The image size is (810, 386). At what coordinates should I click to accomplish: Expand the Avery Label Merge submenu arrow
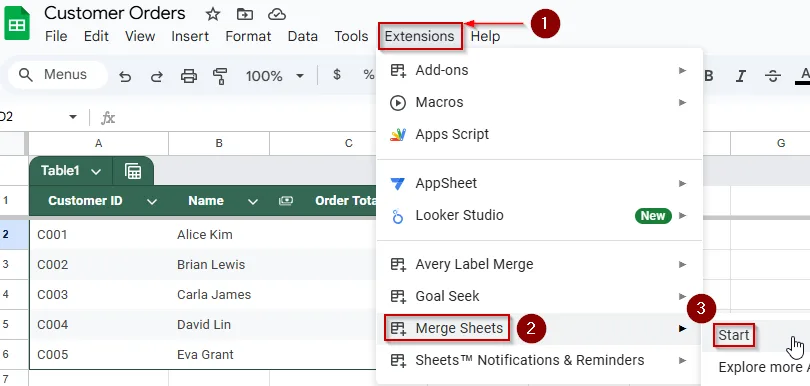point(683,265)
